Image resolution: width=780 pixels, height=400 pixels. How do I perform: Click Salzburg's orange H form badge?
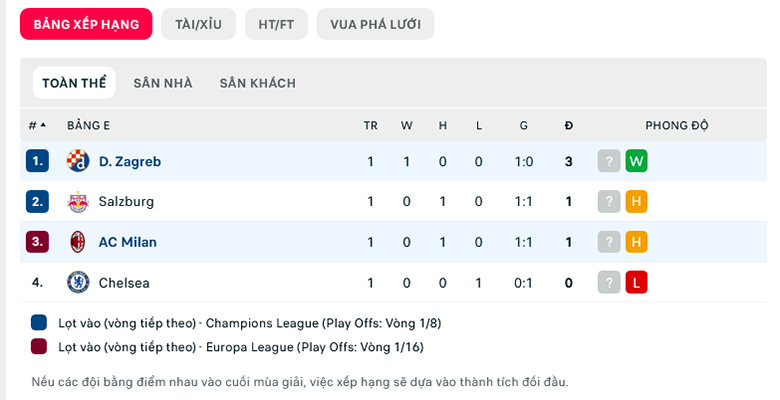point(636,201)
